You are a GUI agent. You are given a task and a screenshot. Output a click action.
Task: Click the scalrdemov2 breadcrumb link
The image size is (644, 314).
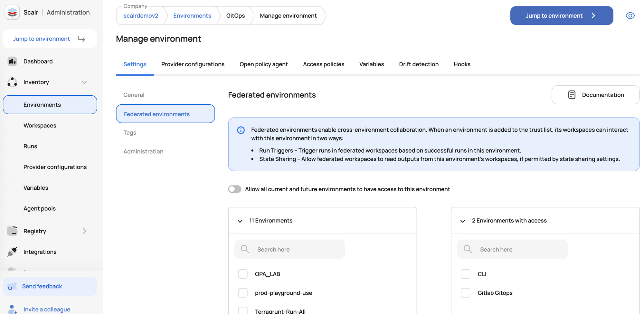pos(141,15)
